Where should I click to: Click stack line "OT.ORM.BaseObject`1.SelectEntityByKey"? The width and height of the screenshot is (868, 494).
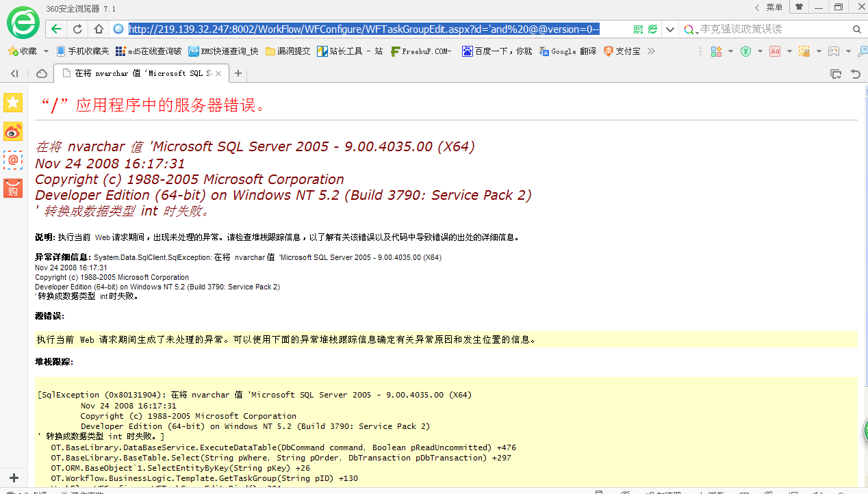point(181,468)
